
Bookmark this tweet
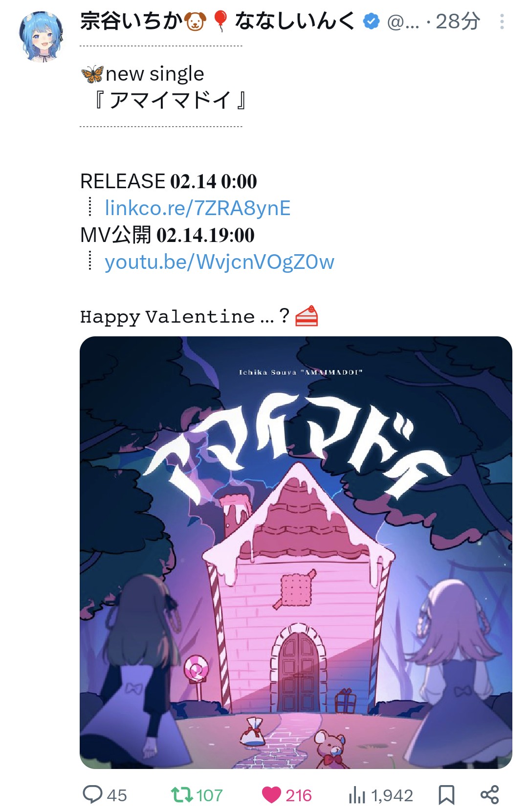click(x=446, y=795)
